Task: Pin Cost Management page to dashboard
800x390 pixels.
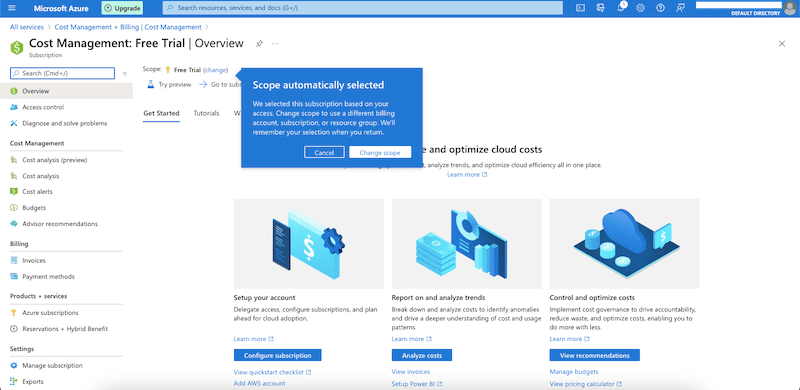Action: pyautogui.click(x=259, y=43)
